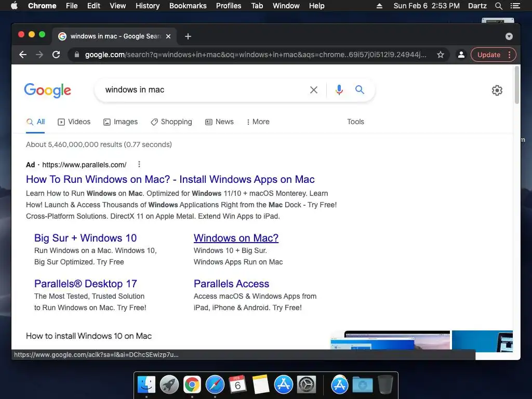
Task: Open 'Windows on Mac?' sitelink
Action: [236, 238]
